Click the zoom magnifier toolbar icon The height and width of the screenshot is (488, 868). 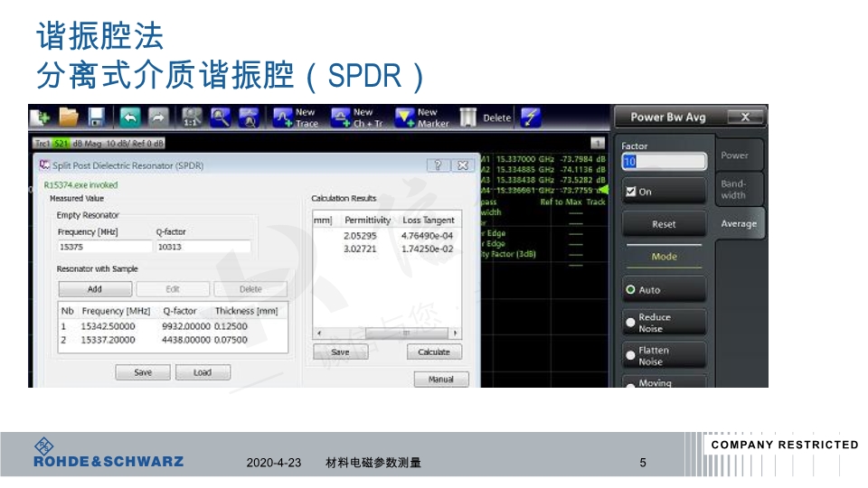[x=221, y=117]
